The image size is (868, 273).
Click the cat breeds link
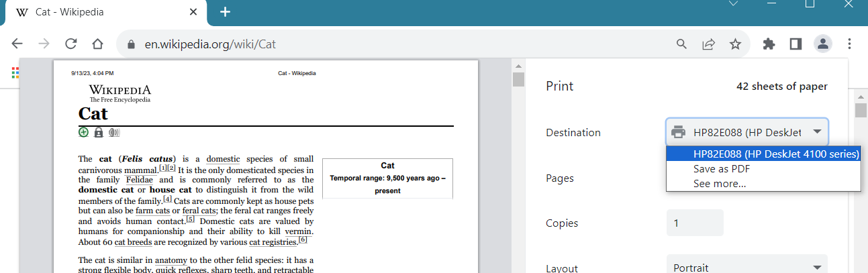click(133, 242)
